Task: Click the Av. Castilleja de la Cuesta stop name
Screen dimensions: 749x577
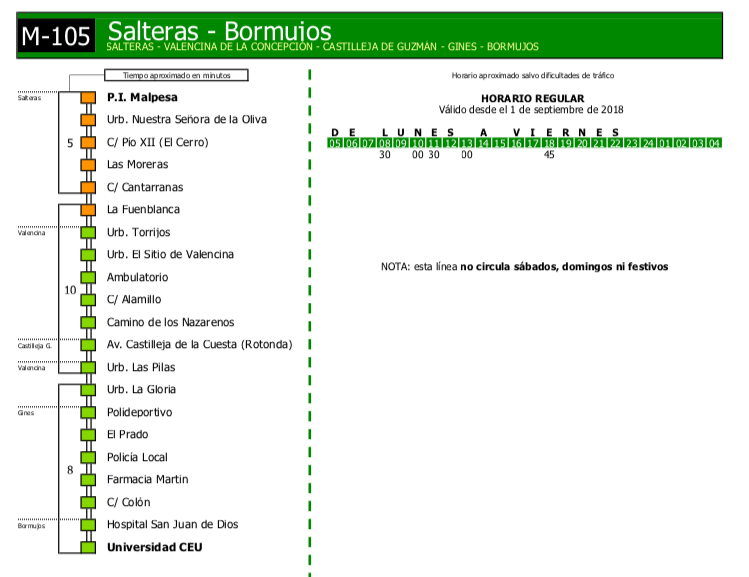Action: [x=199, y=345]
